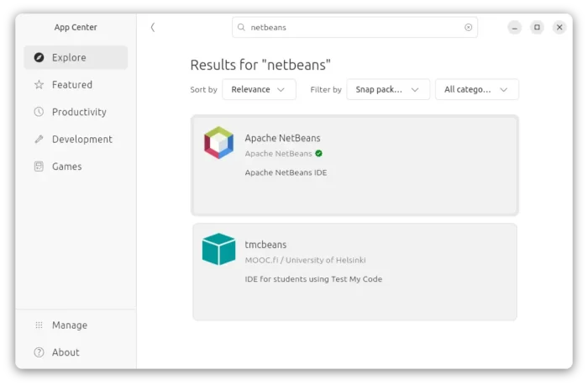Expand the Snap packages filter dropdown
Image resolution: width=588 pixels, height=386 pixels.
[388, 89]
